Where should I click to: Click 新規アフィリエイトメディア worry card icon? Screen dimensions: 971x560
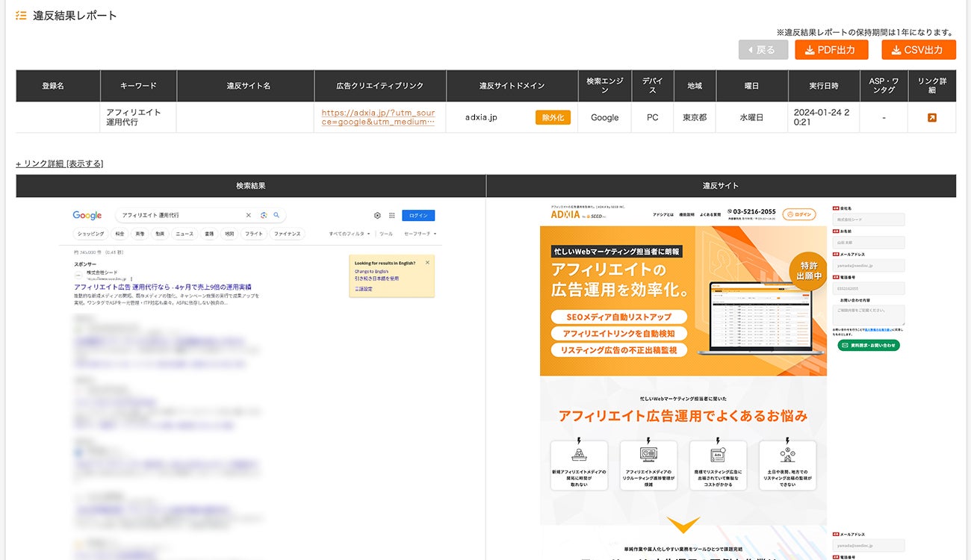[578, 454]
